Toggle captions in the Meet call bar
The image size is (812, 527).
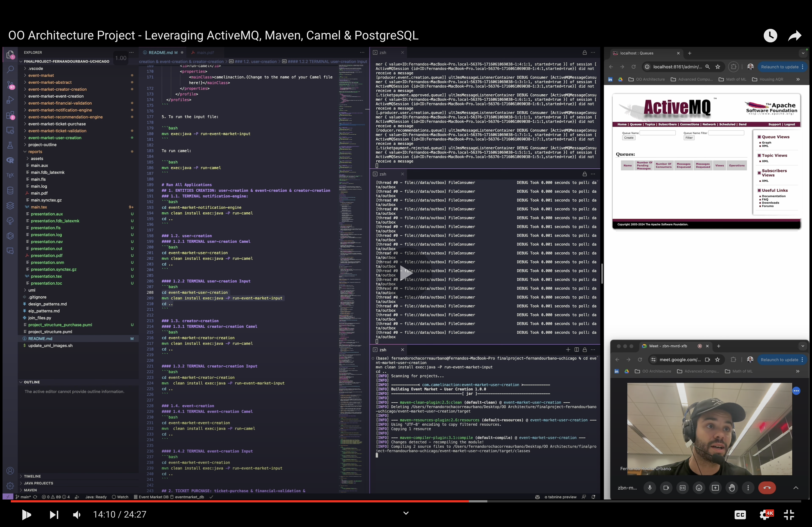click(x=682, y=488)
